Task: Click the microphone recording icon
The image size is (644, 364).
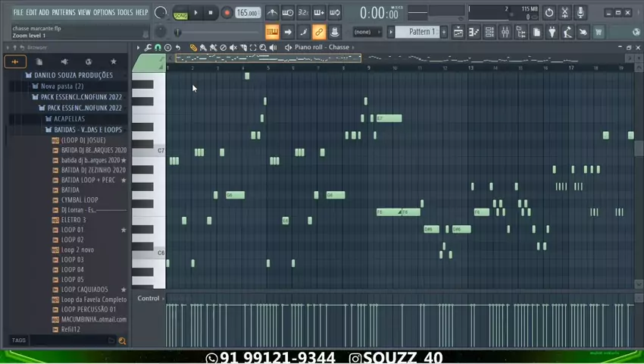Action: pos(580,13)
